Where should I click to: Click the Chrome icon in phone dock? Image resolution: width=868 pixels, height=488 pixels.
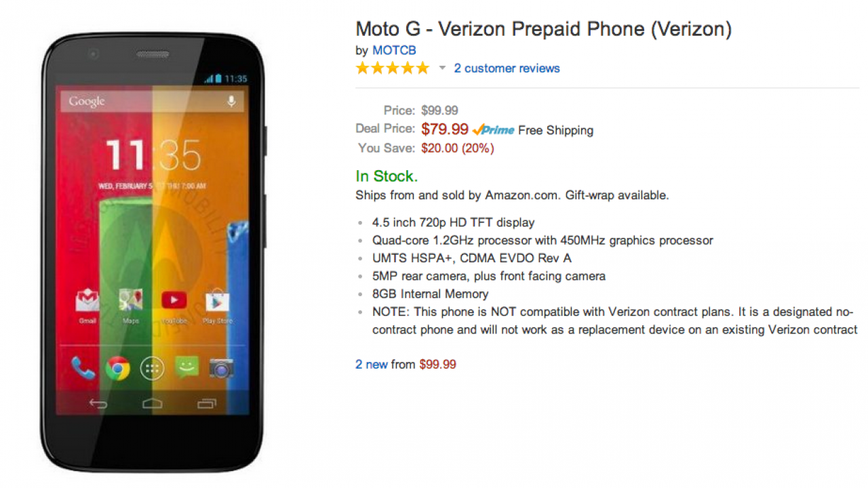117,369
